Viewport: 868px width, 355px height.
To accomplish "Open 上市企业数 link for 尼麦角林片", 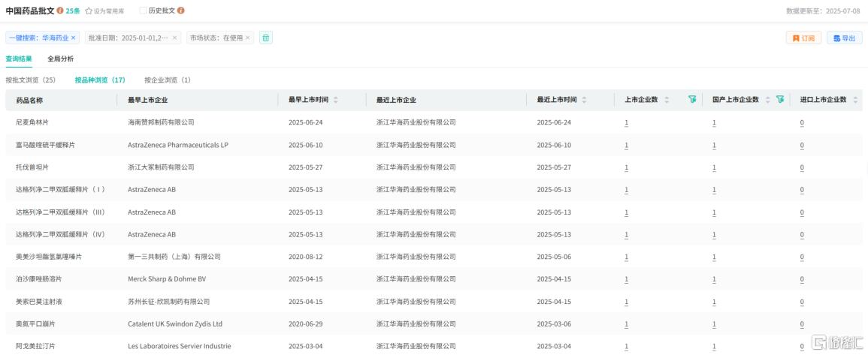I will point(627,122).
